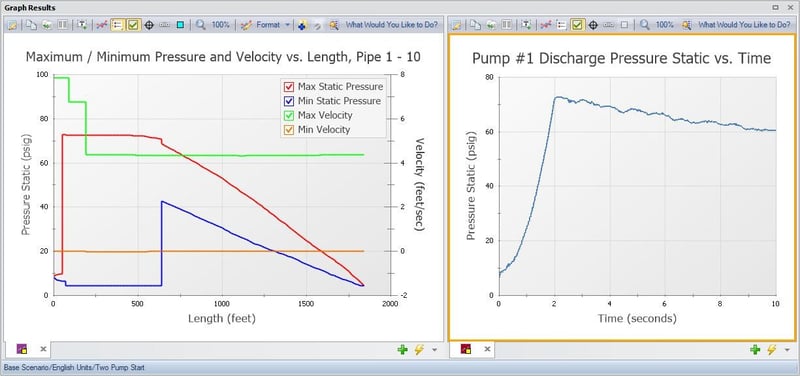This screenshot has height=376, width=800.
Task: Select the purple graph tab below left chart
Action: (x=22, y=349)
